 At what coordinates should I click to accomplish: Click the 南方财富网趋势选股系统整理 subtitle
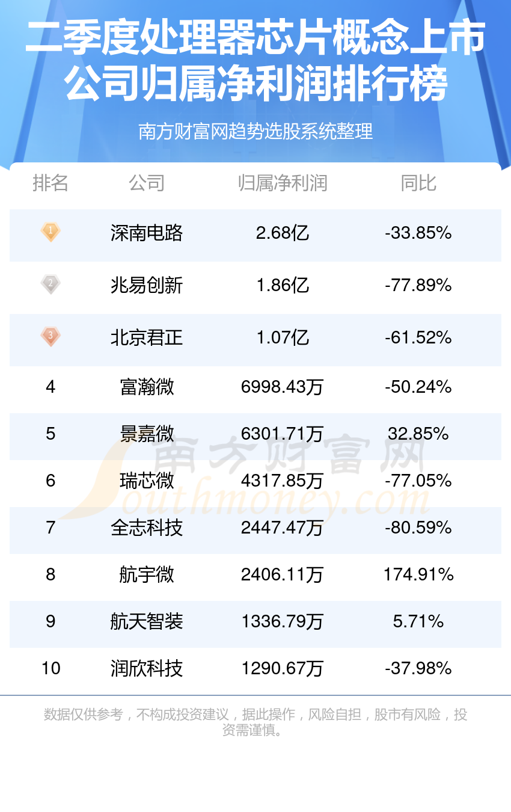pos(255,131)
